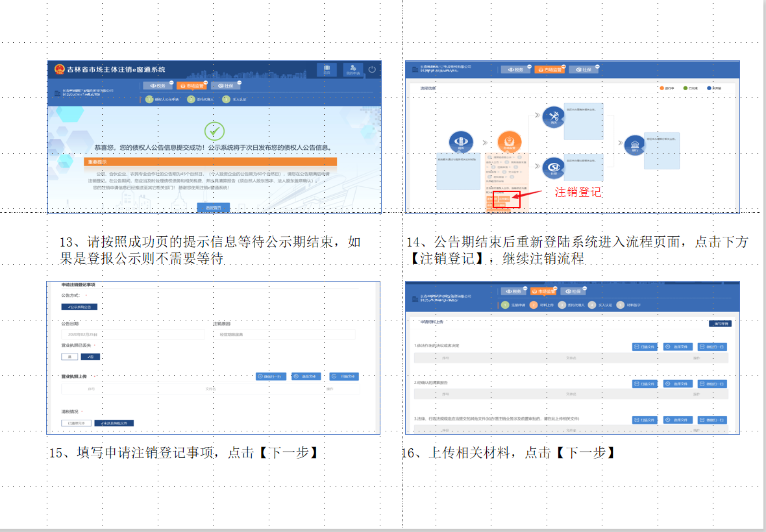Click caption 16、上传相关材料

point(508,453)
